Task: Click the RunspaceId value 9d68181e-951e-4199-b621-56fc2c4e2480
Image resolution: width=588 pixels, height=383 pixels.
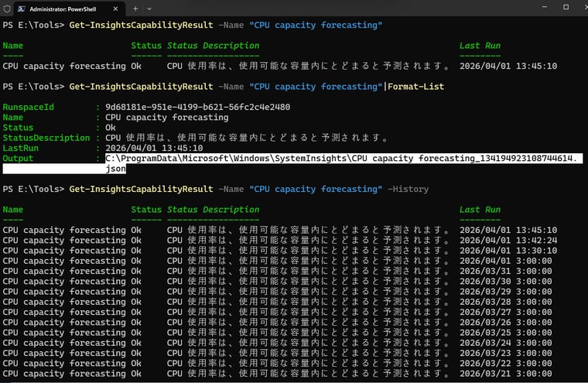Action: (197, 107)
